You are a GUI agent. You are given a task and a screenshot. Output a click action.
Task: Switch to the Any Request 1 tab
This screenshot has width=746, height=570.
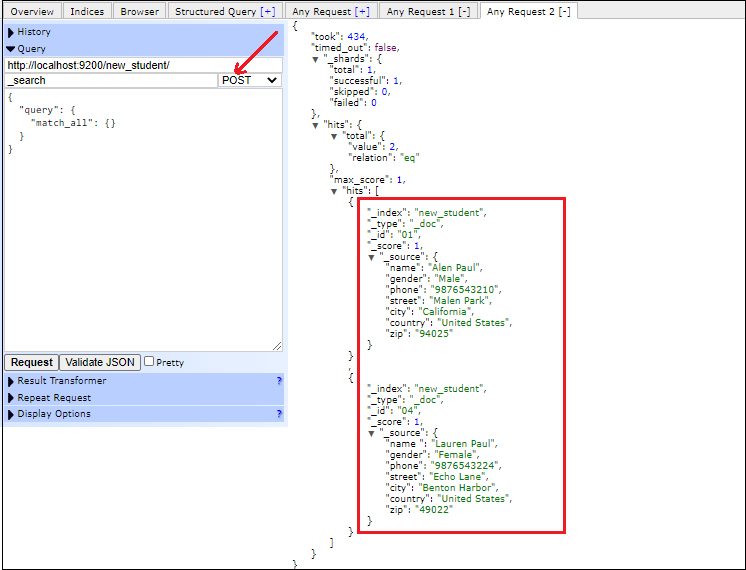428,11
